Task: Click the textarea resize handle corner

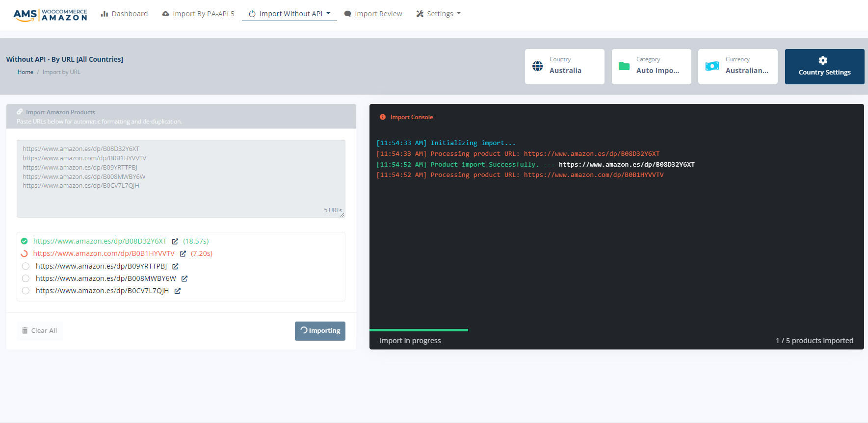Action: pos(342,215)
